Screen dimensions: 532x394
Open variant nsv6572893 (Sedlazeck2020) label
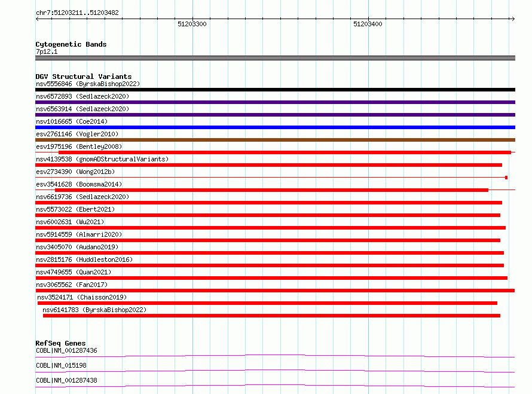click(x=82, y=96)
